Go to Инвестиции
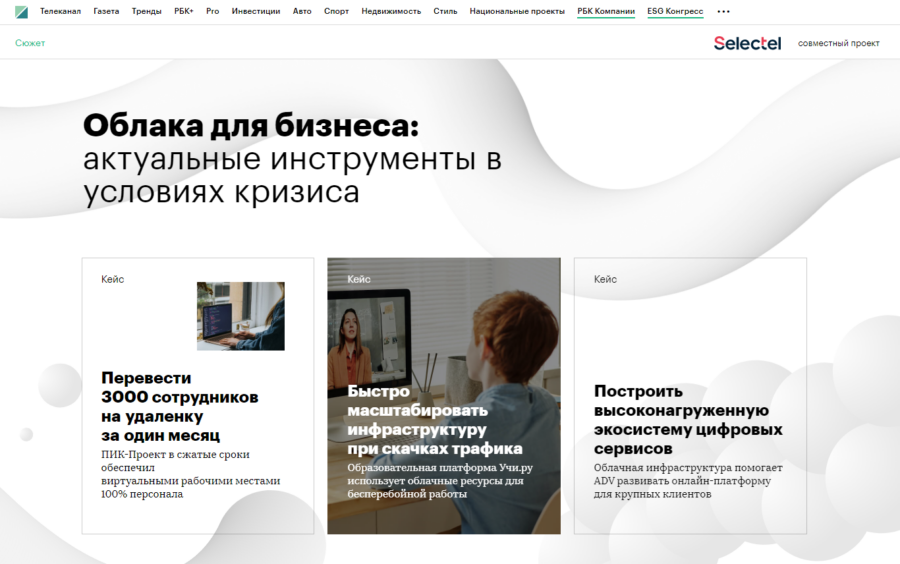This screenshot has height=564, width=900. pos(256,11)
